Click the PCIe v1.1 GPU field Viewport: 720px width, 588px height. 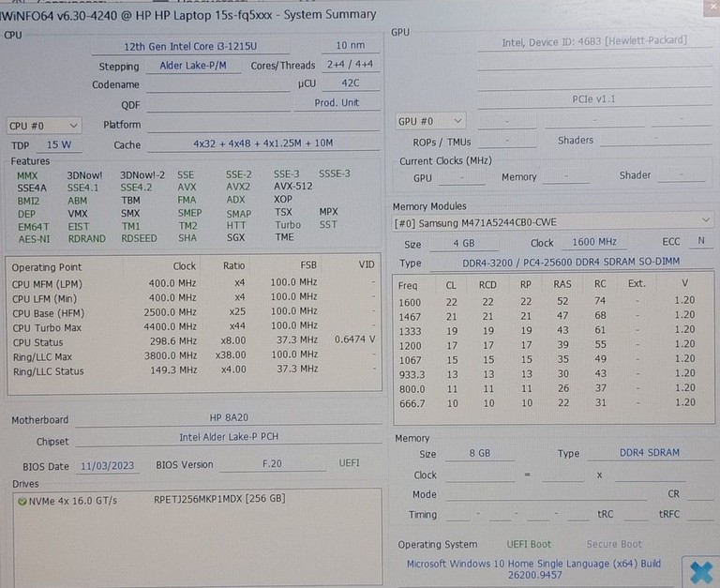pyautogui.click(x=594, y=99)
